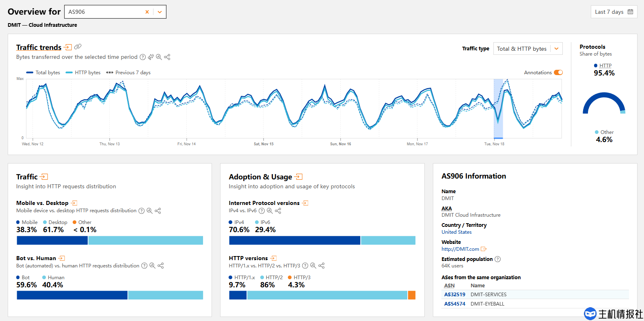Click the United States country link
This screenshot has width=644, height=321.
point(456,232)
